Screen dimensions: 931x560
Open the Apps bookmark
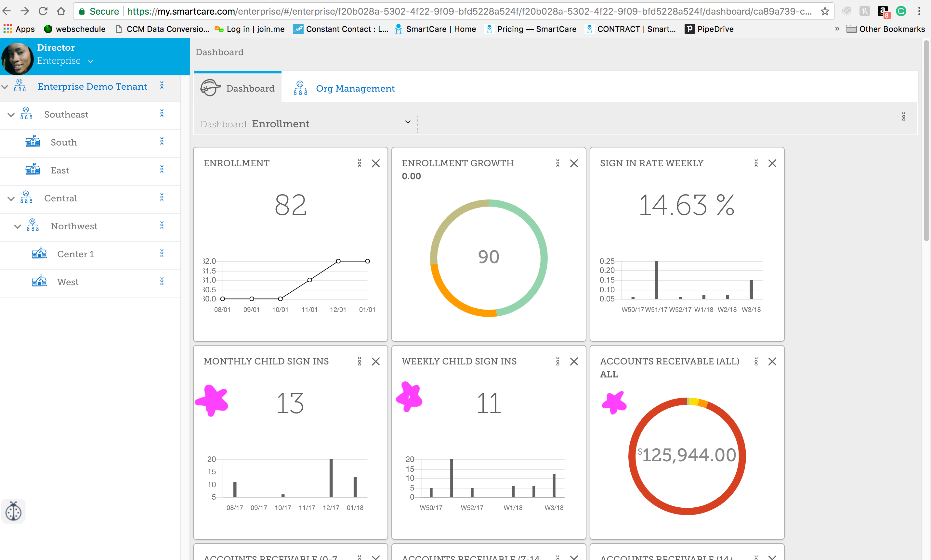coord(19,29)
